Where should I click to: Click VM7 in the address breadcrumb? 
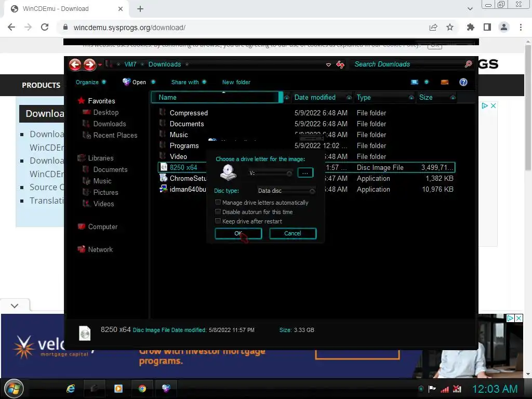pos(130,64)
